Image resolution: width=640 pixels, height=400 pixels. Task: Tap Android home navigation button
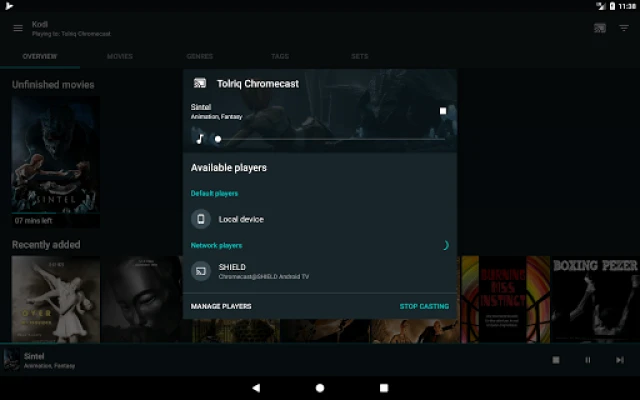[320, 388]
